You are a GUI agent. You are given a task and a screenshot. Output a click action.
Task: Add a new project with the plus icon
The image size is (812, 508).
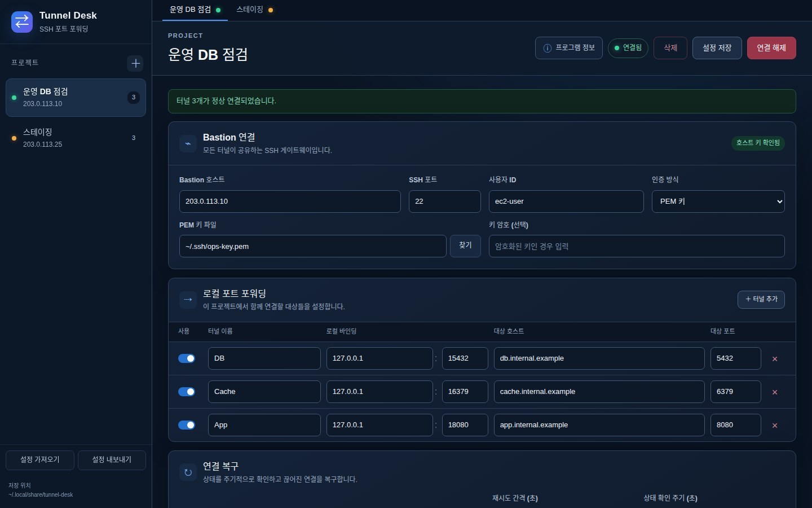[x=135, y=63]
